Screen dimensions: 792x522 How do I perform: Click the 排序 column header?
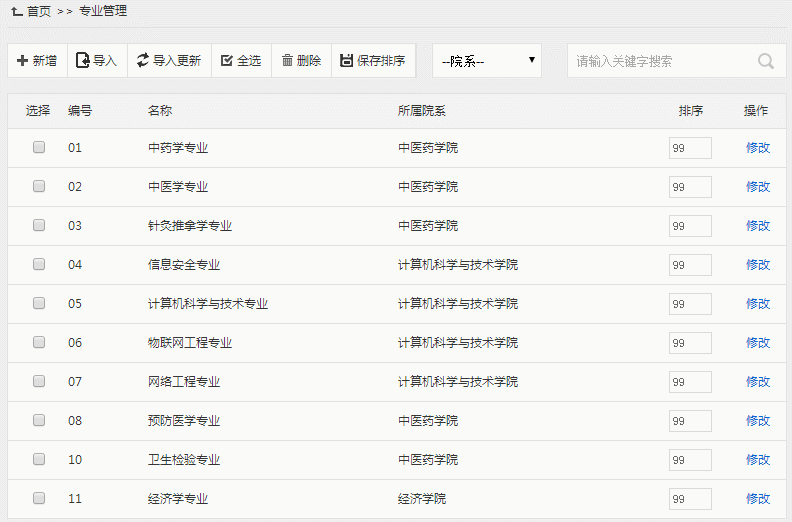690,110
